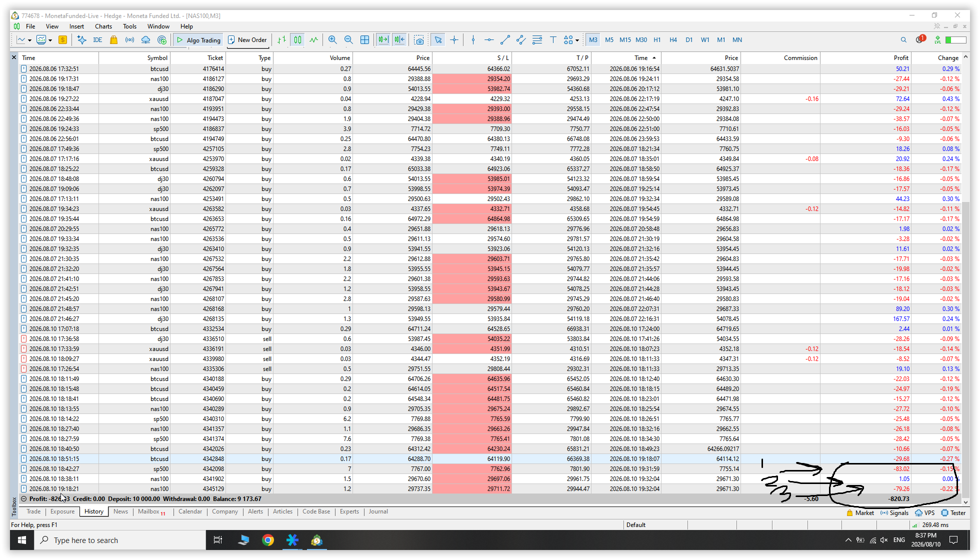Click the green LVL level icon

pyautogui.click(x=937, y=40)
